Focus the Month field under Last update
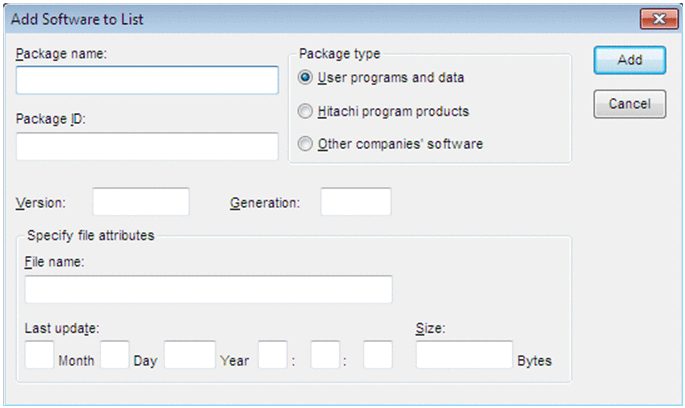Viewport: 685px width, 408px height. pyautogui.click(x=39, y=354)
